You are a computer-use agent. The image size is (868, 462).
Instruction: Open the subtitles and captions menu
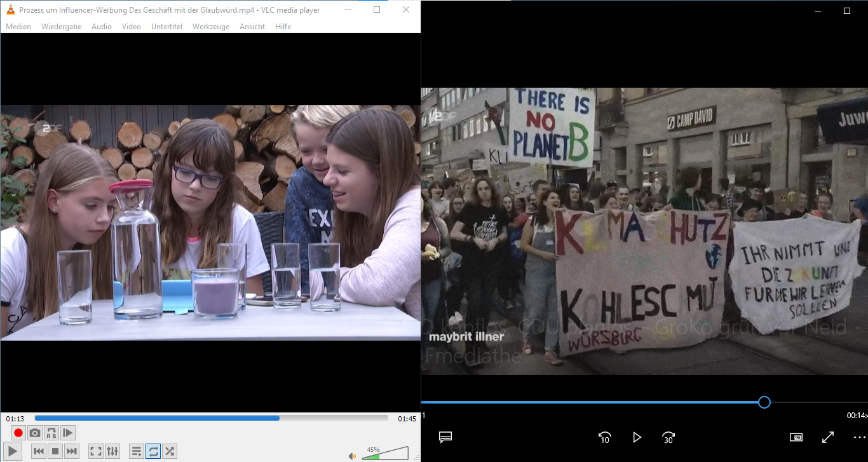coord(445,437)
